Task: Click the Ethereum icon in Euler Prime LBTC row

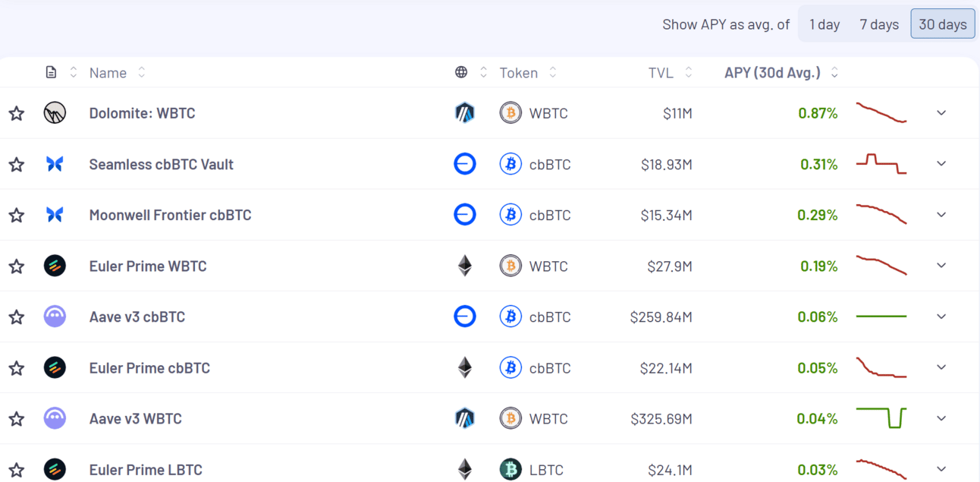Action: click(464, 470)
